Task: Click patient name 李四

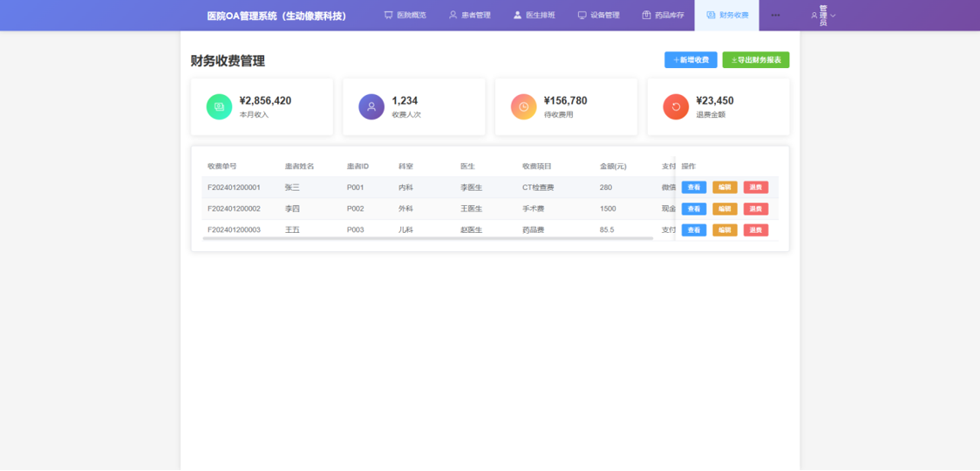Action: tap(292, 208)
